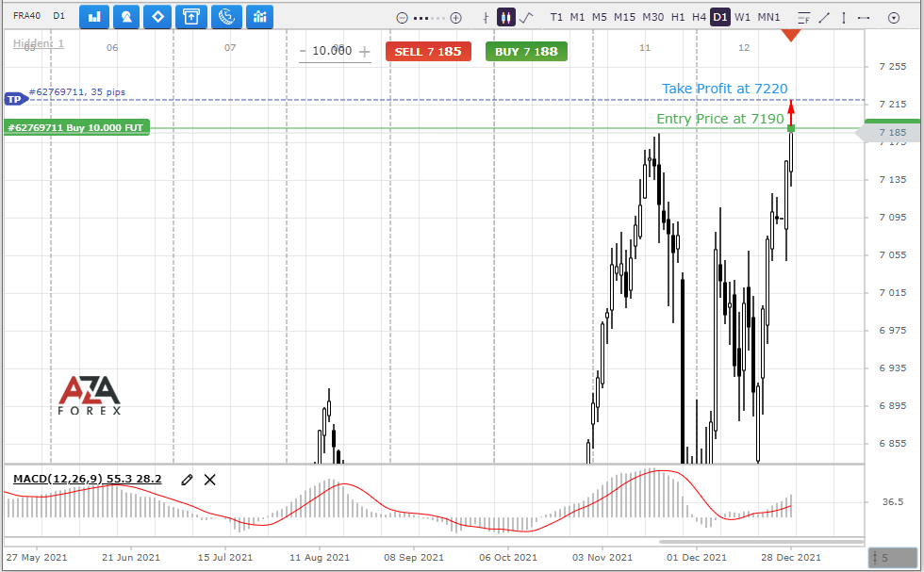Click the 27 May 2021 date label

[x=37, y=557]
